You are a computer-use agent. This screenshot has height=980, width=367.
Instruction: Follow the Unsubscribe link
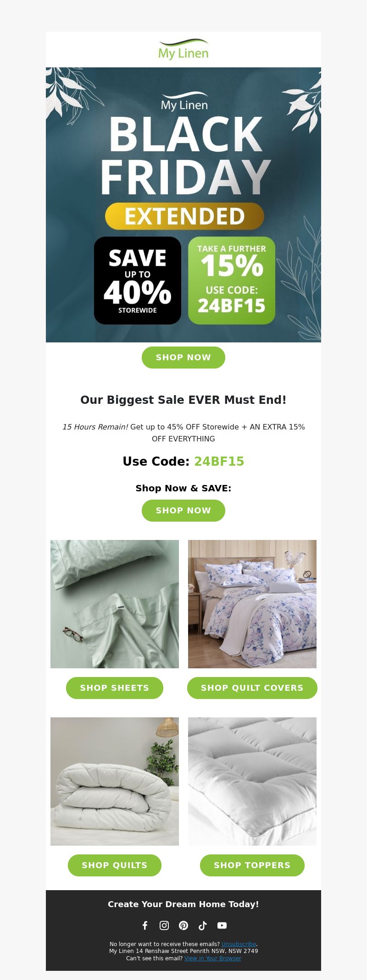[239, 944]
